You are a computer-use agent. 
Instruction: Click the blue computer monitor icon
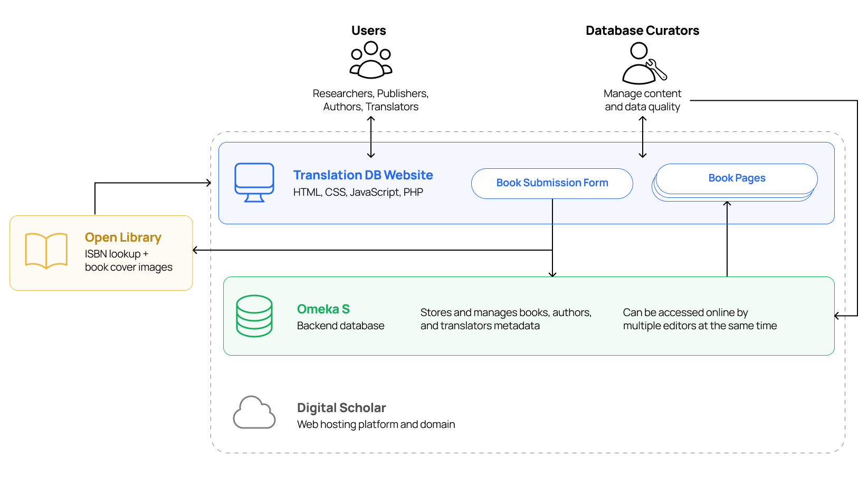click(254, 183)
